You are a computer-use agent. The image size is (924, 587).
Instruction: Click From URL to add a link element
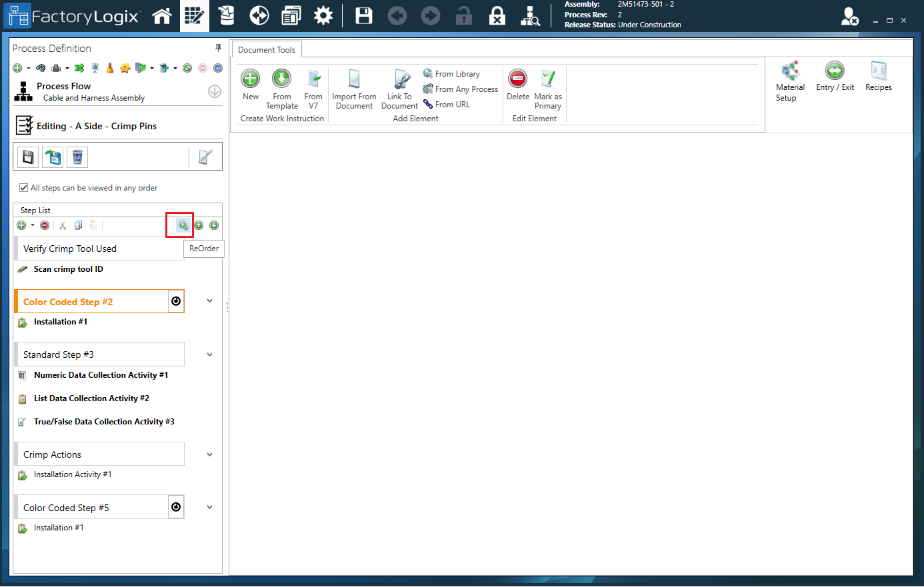coord(451,104)
